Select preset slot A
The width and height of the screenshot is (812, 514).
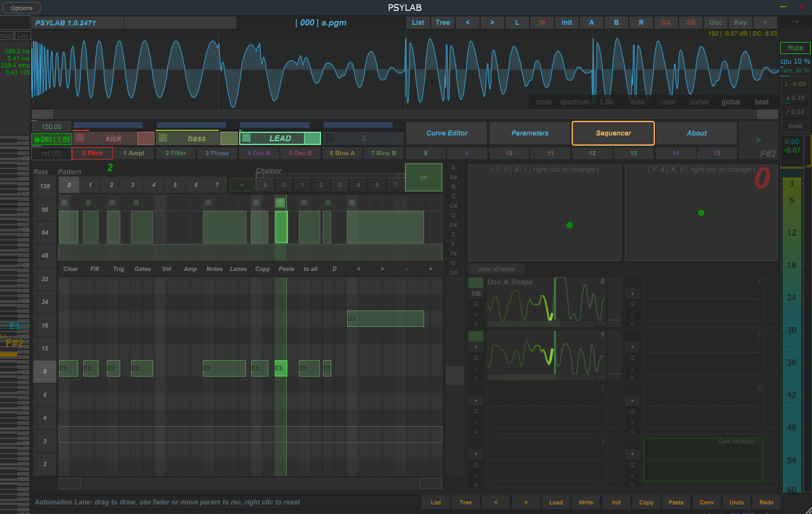click(x=591, y=22)
